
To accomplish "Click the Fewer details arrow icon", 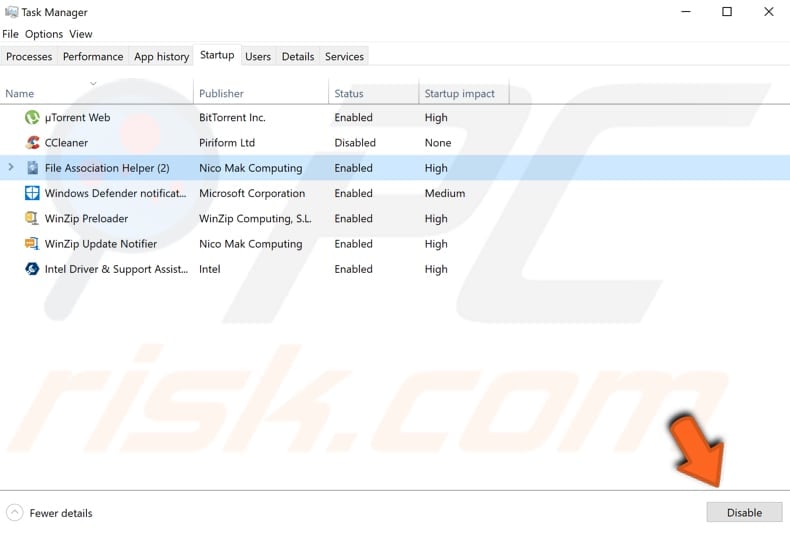I will pos(15,512).
